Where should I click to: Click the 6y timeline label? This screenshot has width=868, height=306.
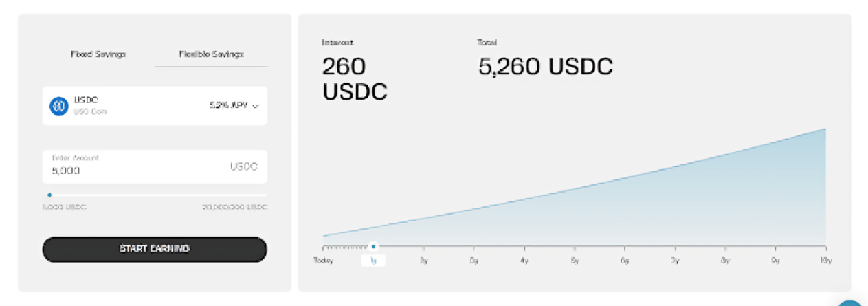[x=625, y=261]
